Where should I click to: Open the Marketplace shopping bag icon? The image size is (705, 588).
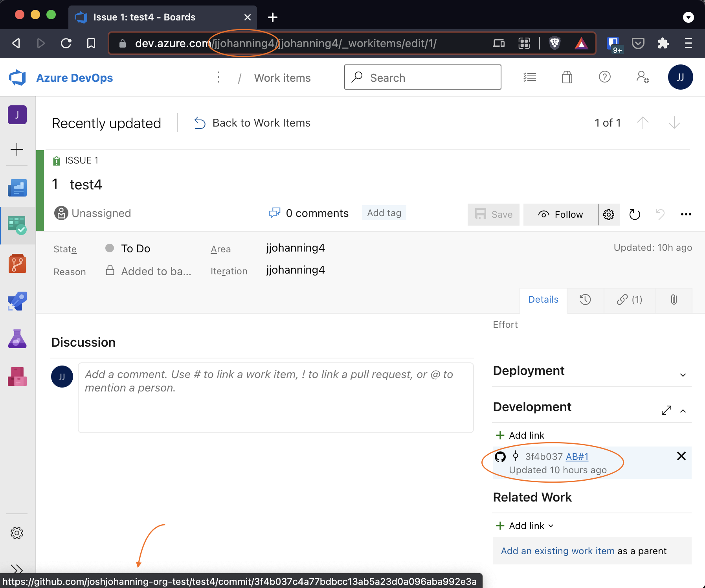click(567, 77)
